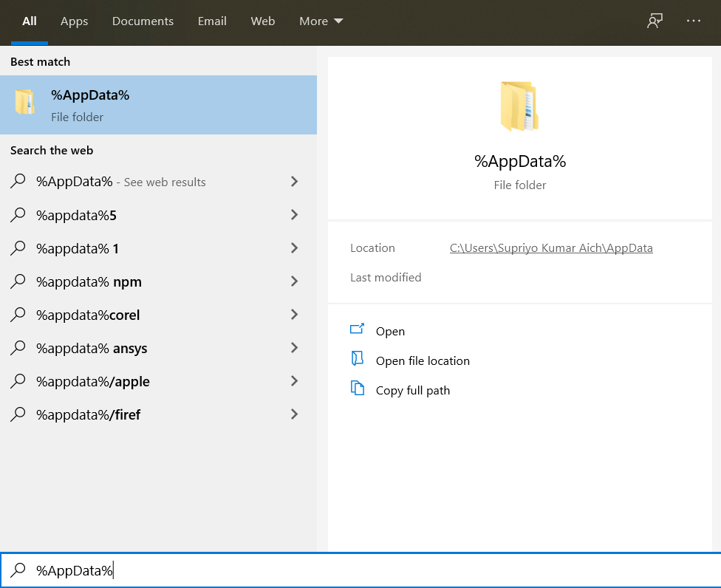Select the %appdata%/firef web suggestion text
This screenshot has height=588, width=721.
pyautogui.click(x=89, y=414)
